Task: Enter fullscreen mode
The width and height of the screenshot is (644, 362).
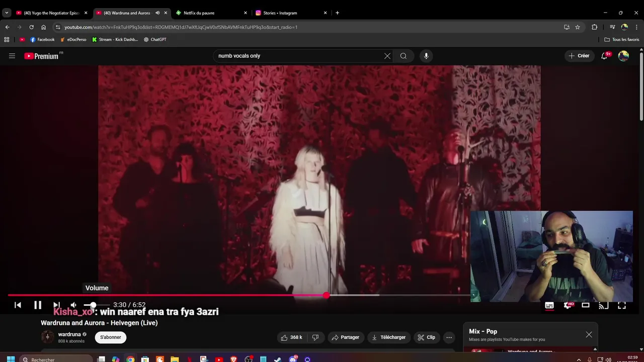Action: (x=622, y=305)
